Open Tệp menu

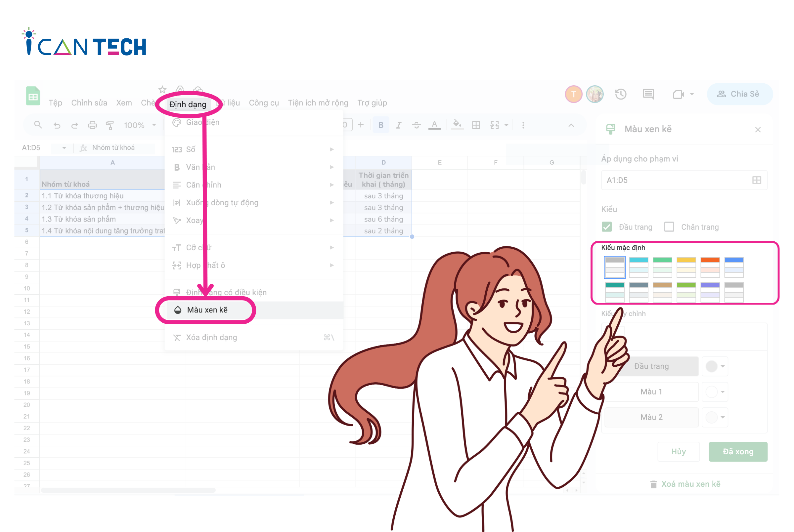(x=55, y=103)
